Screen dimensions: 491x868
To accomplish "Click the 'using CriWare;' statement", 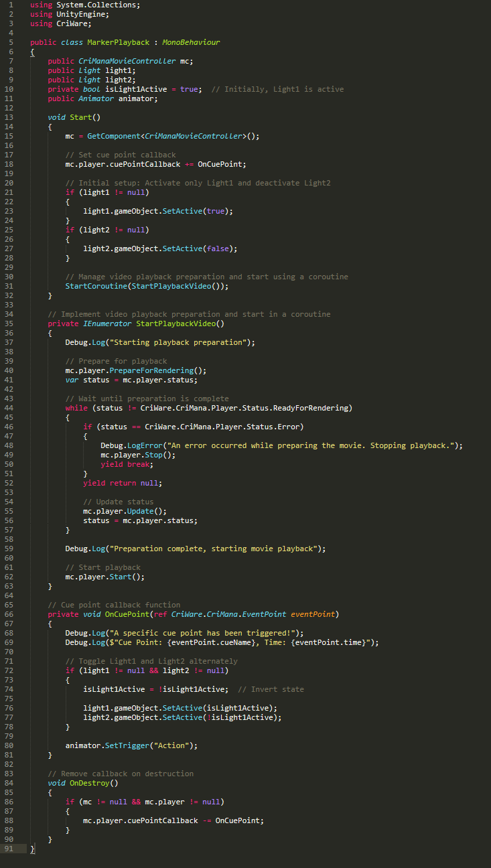I will click(60, 23).
